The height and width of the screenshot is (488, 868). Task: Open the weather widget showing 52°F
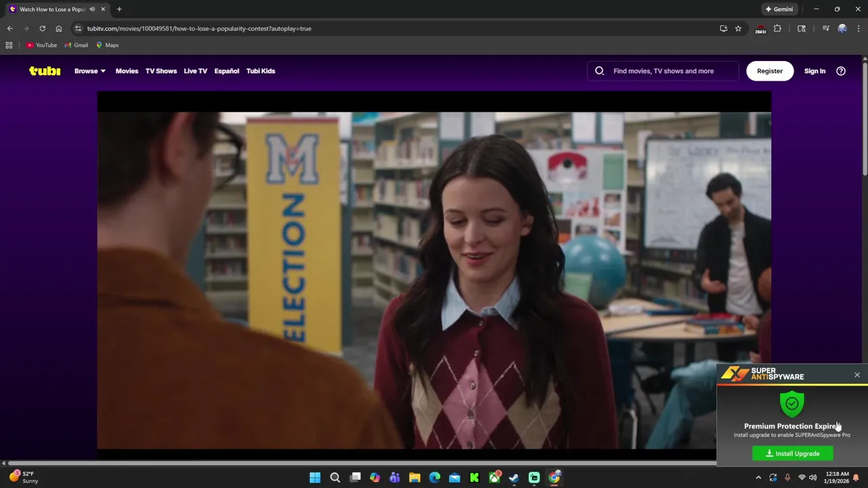click(x=24, y=478)
